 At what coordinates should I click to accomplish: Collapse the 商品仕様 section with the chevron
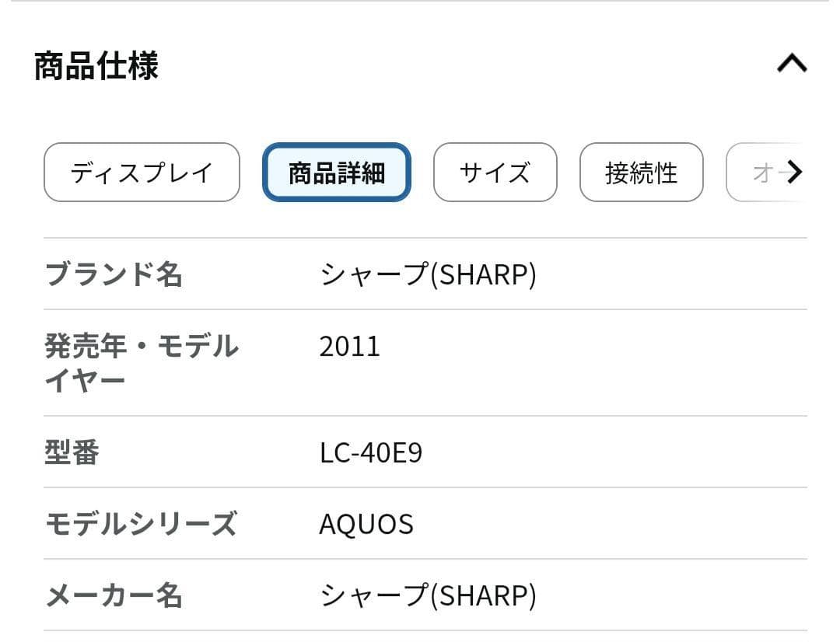790,64
